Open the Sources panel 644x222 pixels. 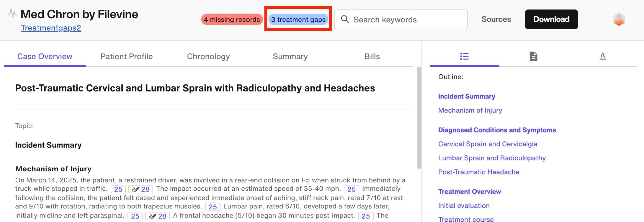pyautogui.click(x=496, y=19)
